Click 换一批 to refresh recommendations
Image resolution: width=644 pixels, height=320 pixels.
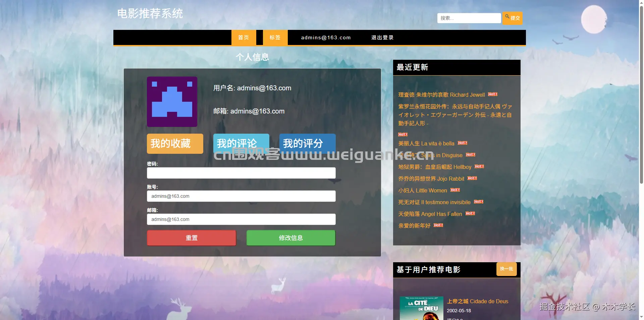tap(506, 269)
